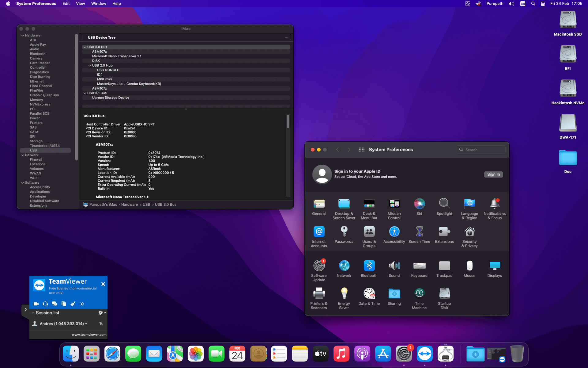
Task: Click the System Preferences search field
Action: 481,150
